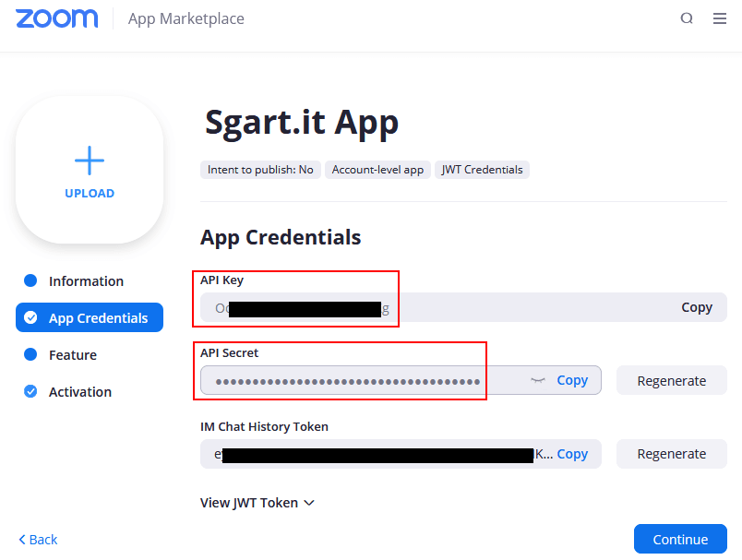Click into the API Secret field
Image resolution: width=742 pixels, height=560 pixels.
coord(401,380)
